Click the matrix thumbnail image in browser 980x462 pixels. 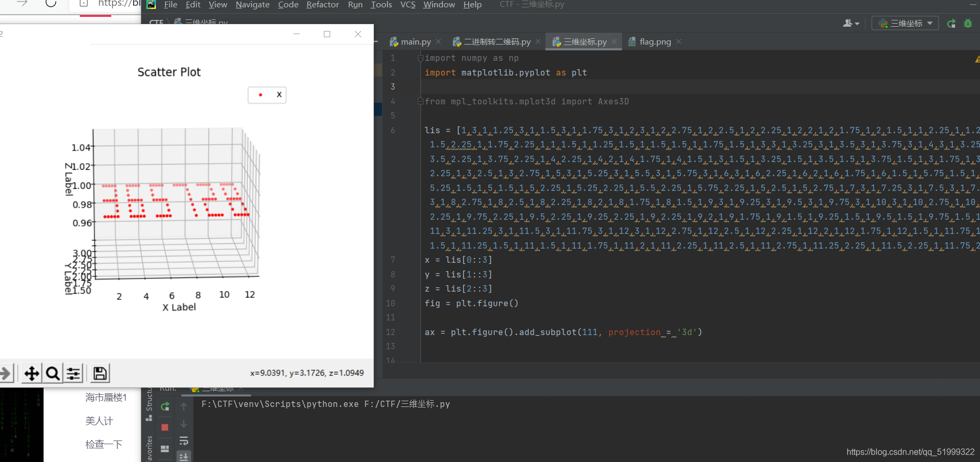click(x=22, y=425)
